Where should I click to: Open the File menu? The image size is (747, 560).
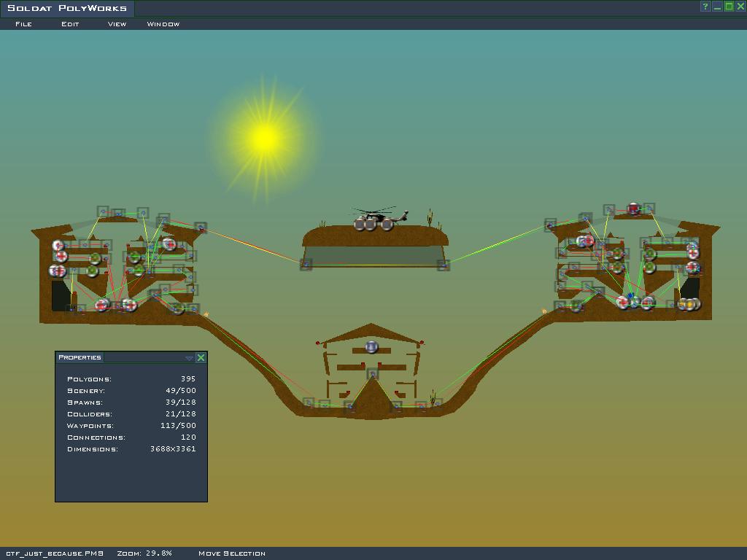pyautogui.click(x=23, y=24)
